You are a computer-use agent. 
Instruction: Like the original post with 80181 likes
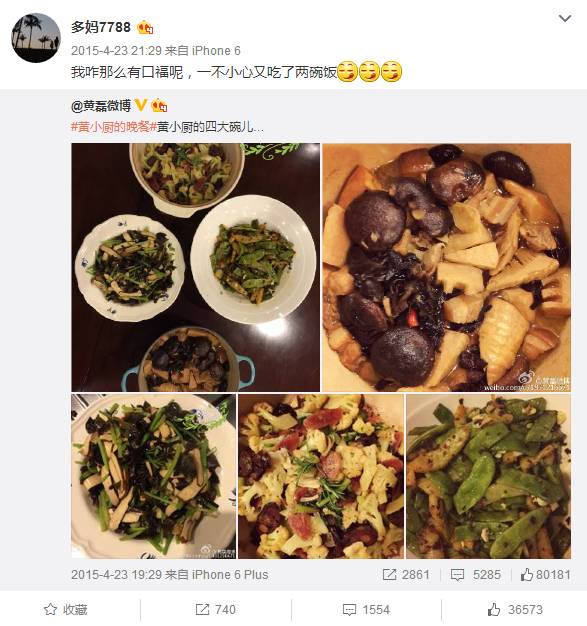point(545,574)
